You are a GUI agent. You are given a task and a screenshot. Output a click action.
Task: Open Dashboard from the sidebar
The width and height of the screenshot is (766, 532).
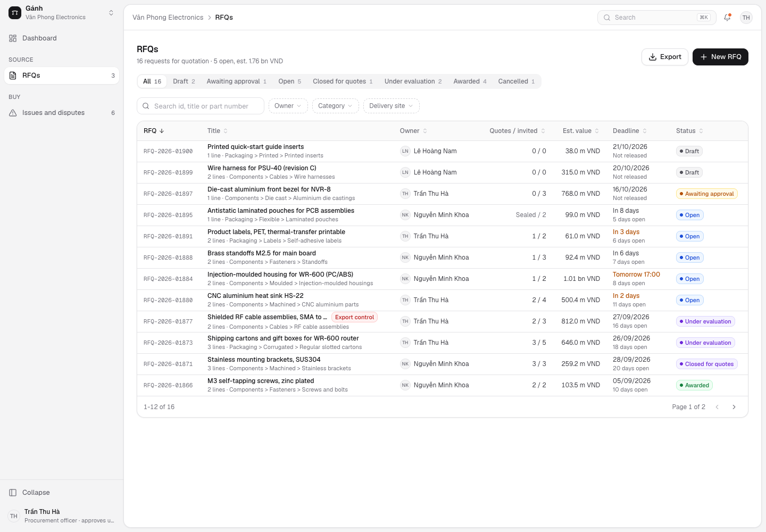tap(62, 38)
